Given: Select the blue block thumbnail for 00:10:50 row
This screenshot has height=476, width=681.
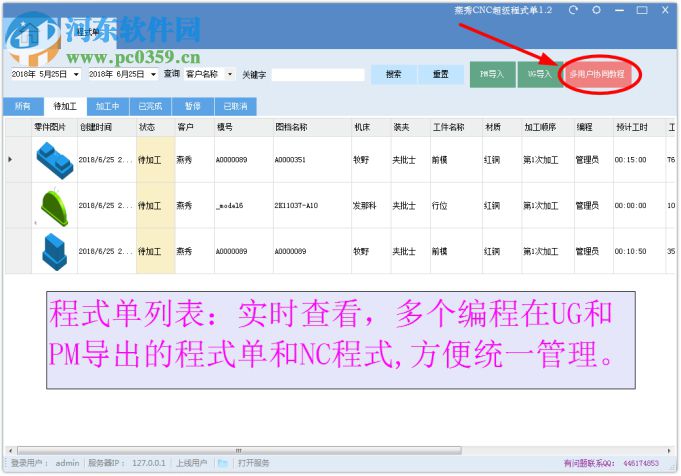Looking at the screenshot, I should click(x=55, y=251).
